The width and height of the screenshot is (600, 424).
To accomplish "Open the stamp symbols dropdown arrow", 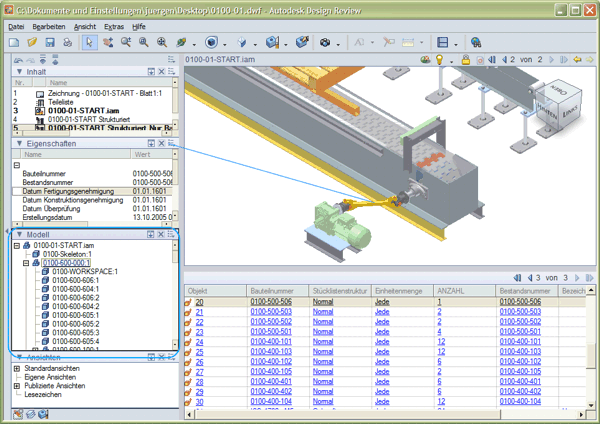I will point(338,45).
